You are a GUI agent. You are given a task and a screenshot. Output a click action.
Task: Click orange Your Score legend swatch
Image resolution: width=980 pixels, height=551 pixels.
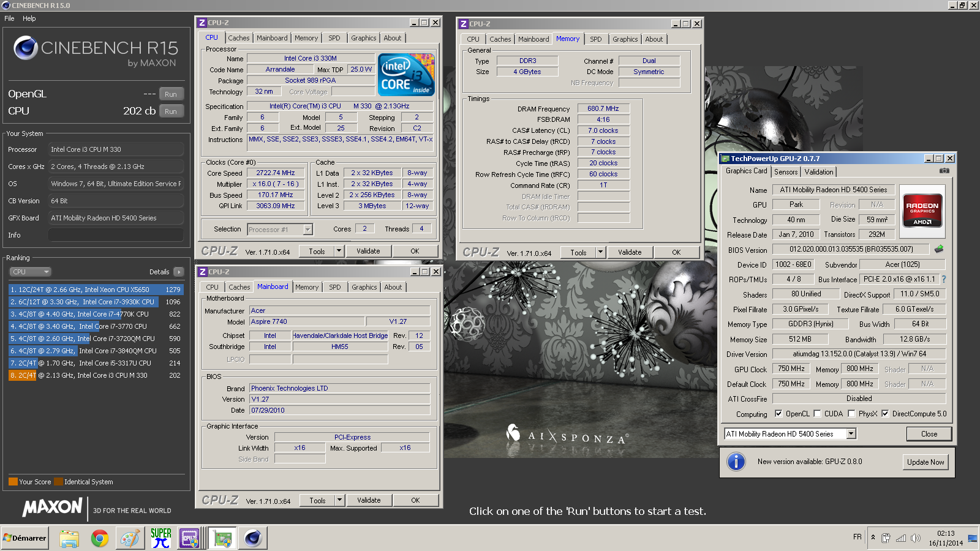pyautogui.click(x=13, y=482)
